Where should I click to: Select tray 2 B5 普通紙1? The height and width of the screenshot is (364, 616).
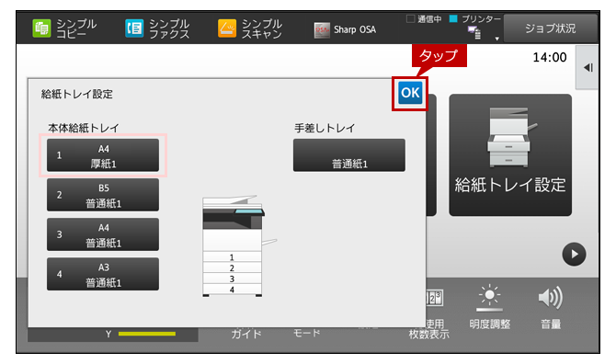(103, 195)
